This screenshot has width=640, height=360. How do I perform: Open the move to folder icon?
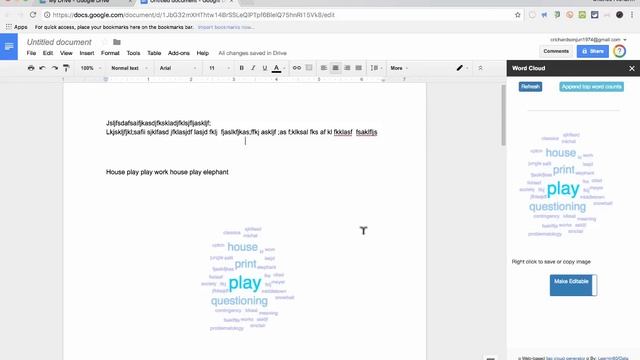(x=117, y=42)
